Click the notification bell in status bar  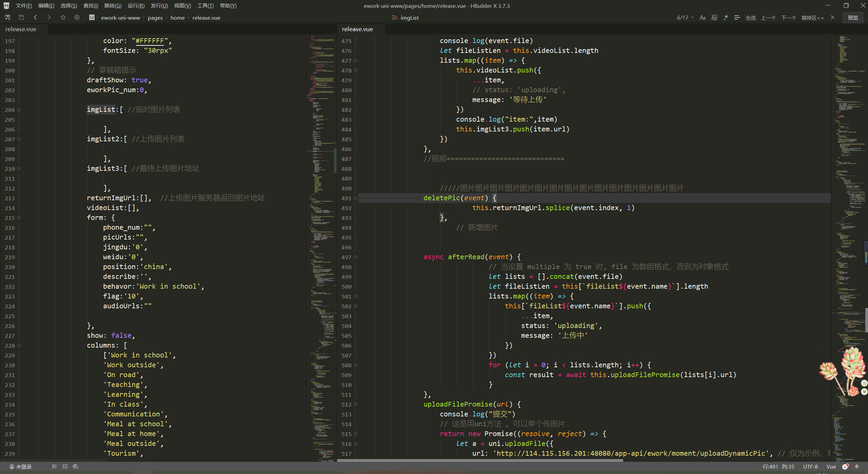click(x=857, y=467)
